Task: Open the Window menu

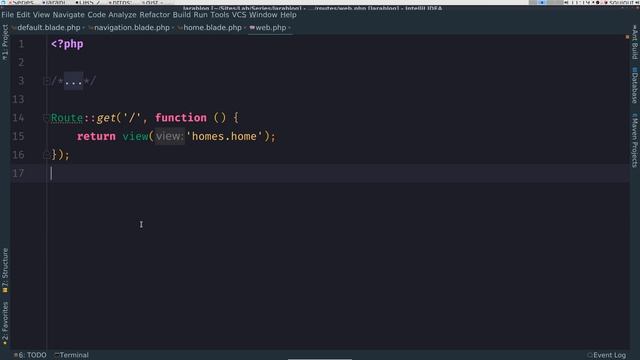Action: tap(263, 15)
